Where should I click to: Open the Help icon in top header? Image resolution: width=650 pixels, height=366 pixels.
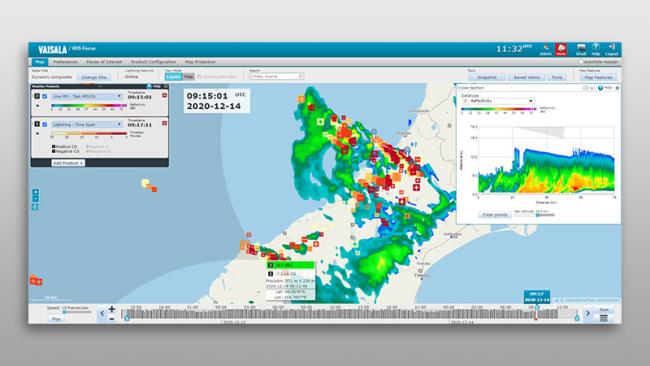(596, 49)
